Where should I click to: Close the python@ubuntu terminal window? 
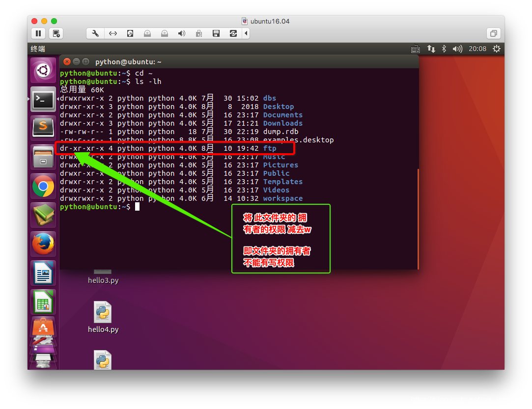pyautogui.click(x=67, y=61)
